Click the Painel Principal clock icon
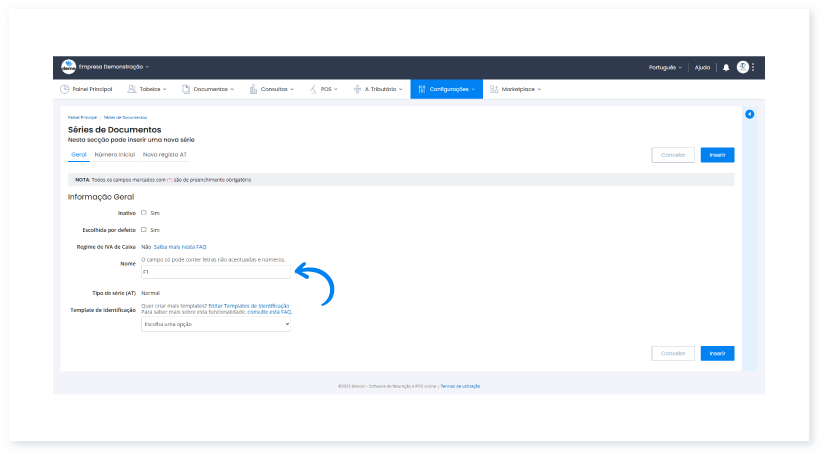Screen dimensions: 824x456 click(65, 89)
